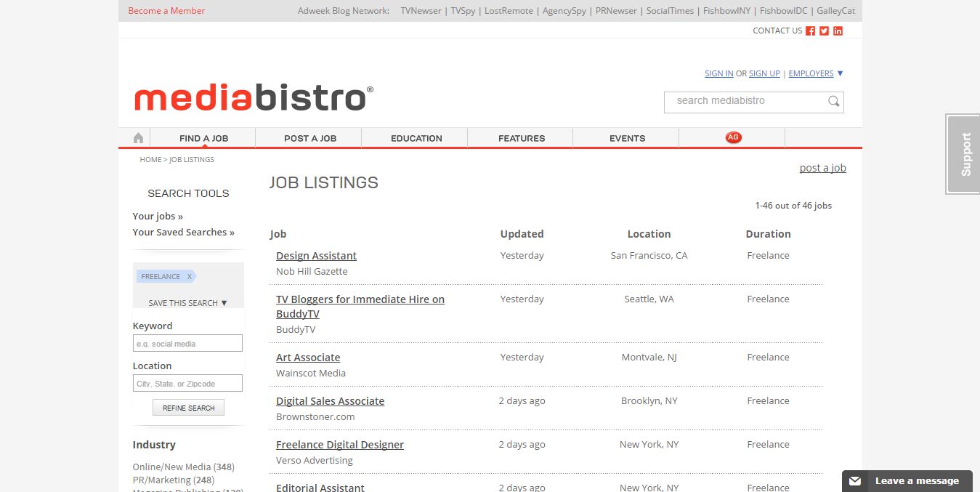The height and width of the screenshot is (492, 980).
Task: Open the Education menu
Action: pyautogui.click(x=416, y=138)
